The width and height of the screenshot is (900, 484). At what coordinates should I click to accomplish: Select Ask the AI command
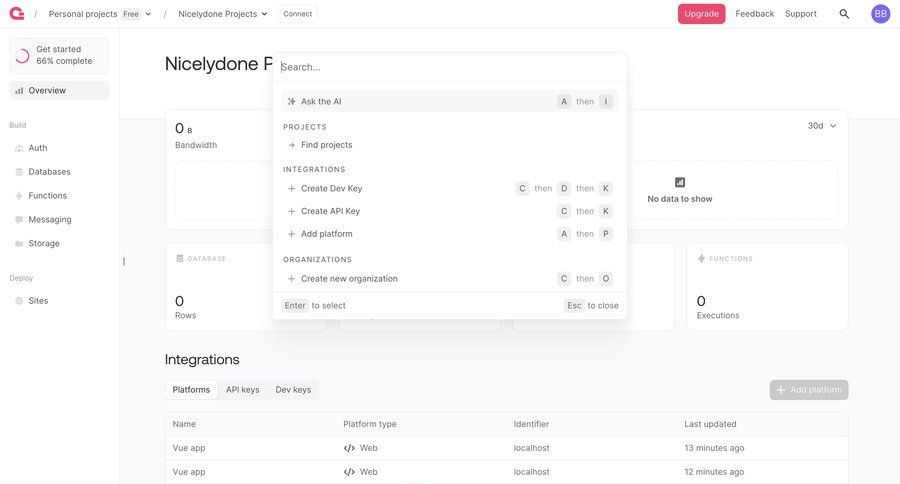pos(449,102)
